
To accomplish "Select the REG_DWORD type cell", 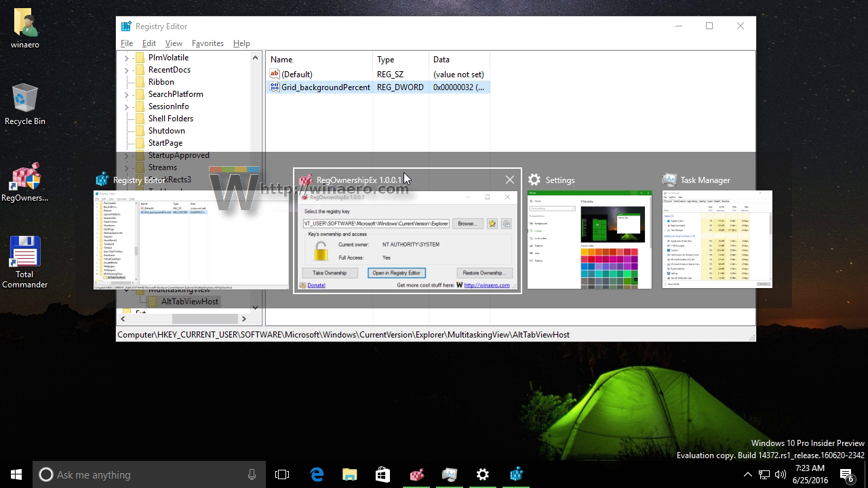I will [400, 87].
